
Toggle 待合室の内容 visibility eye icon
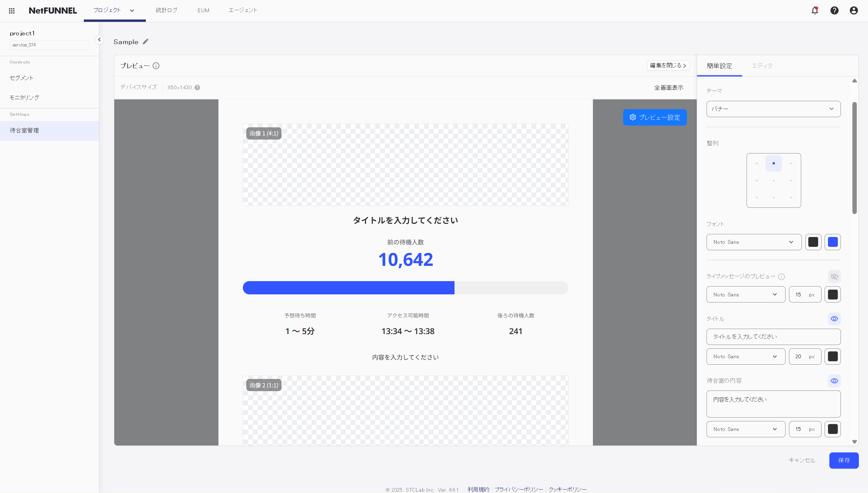[x=834, y=381]
